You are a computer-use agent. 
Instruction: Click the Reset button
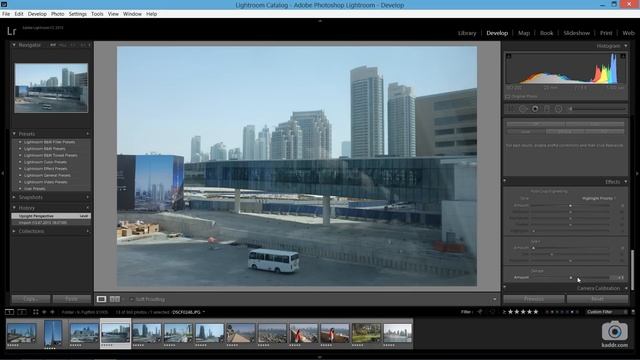click(598, 299)
